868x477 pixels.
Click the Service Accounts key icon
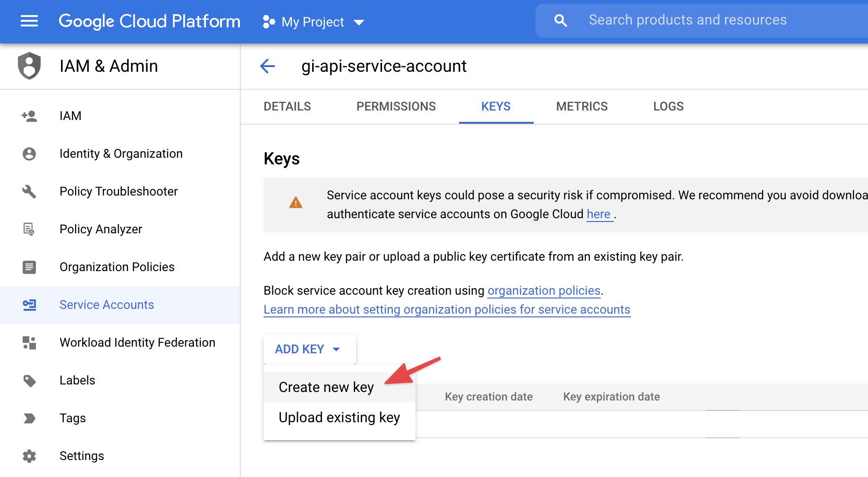click(29, 305)
